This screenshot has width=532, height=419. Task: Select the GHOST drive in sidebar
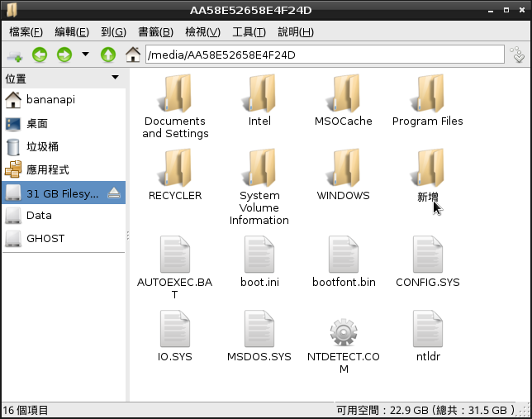(x=45, y=238)
